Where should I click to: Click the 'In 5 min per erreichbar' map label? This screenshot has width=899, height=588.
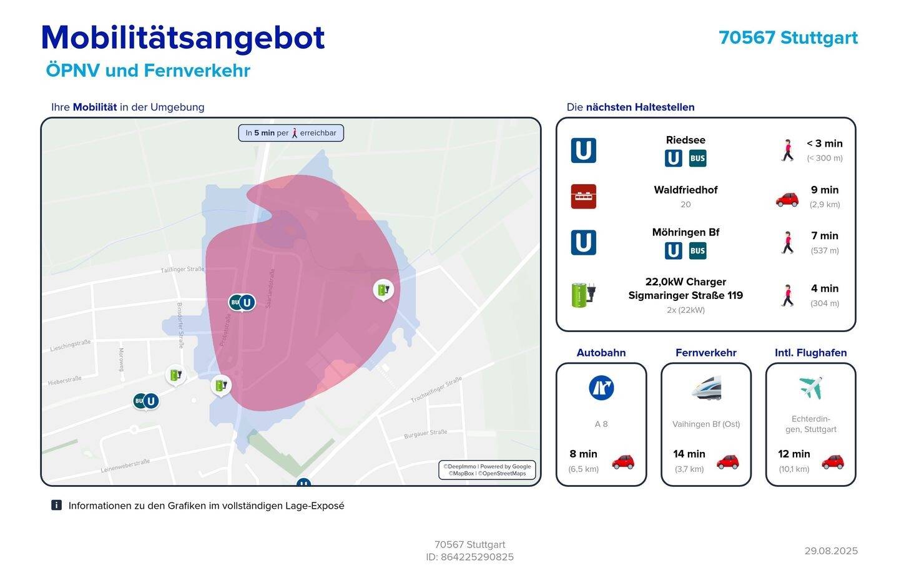click(291, 133)
